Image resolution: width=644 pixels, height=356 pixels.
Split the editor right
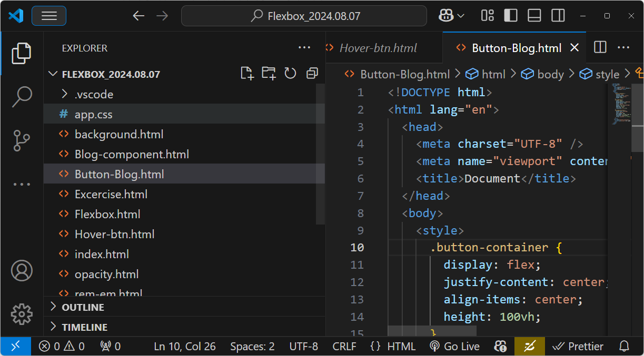pyautogui.click(x=600, y=47)
